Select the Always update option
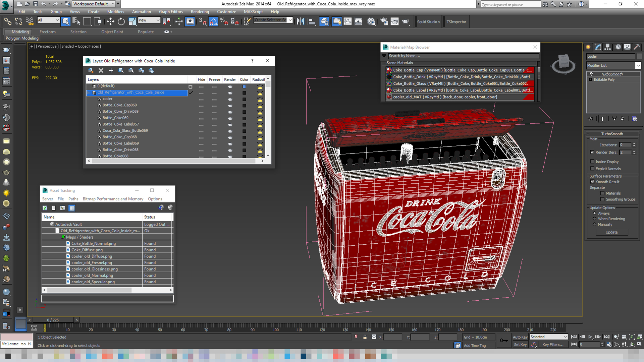 (x=594, y=213)
